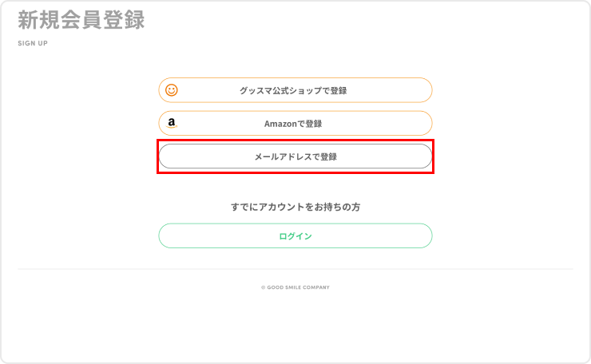
Task: Tap the Amazon 'a' smile logo
Action: [x=172, y=124]
